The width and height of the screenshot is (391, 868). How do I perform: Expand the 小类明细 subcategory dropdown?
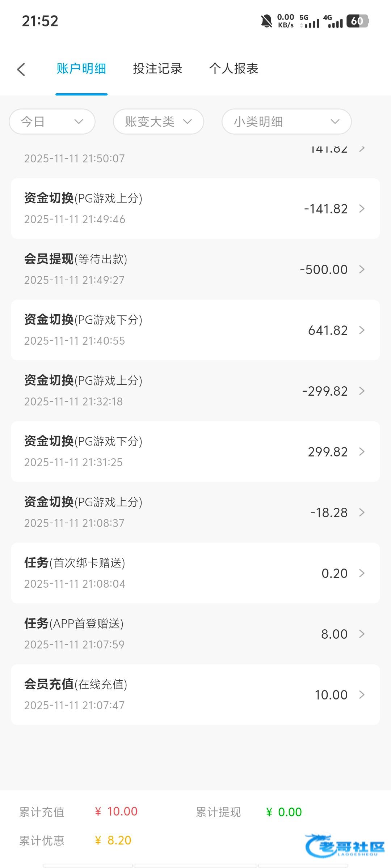pyautogui.click(x=286, y=122)
